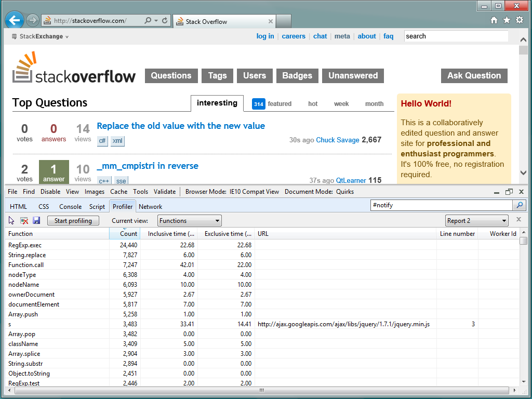Screen dimensions: 532x399
Task: Export profiler data with save icon
Action: point(36,220)
